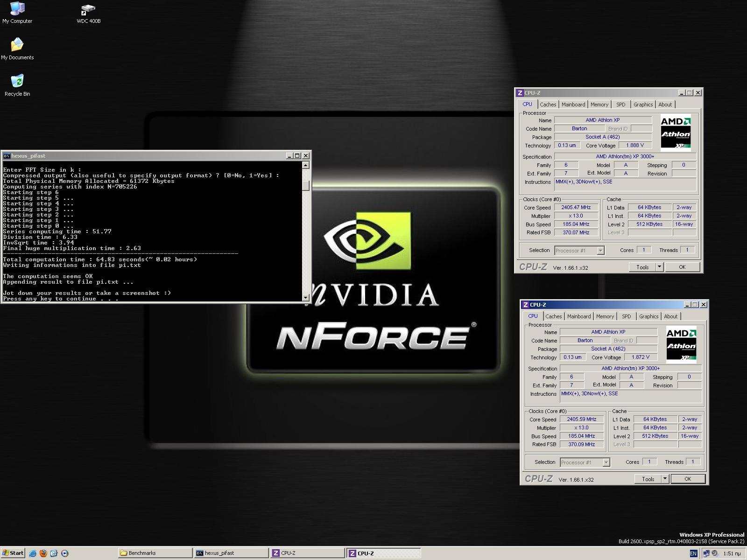Click console scrollbar up arrow

pos(306,165)
